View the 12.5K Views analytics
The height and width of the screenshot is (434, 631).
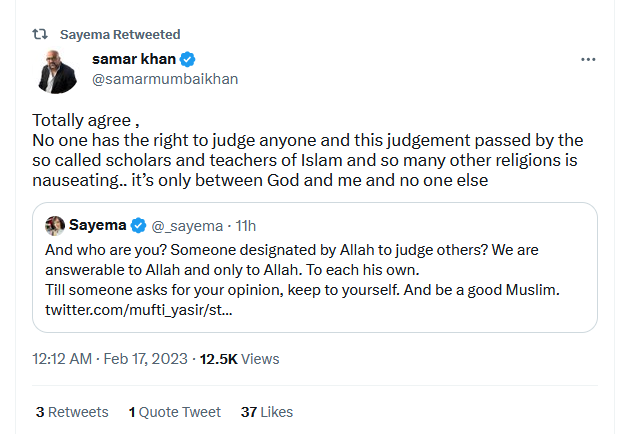coord(239,359)
